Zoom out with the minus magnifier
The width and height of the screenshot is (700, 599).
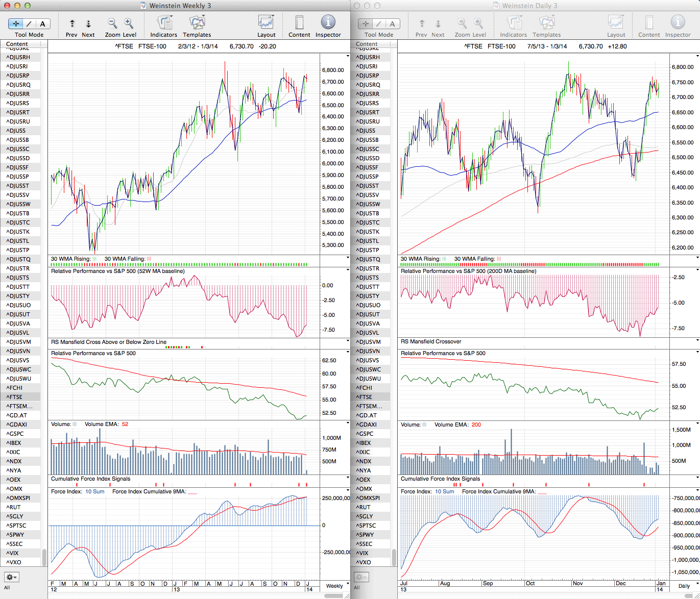(112, 23)
